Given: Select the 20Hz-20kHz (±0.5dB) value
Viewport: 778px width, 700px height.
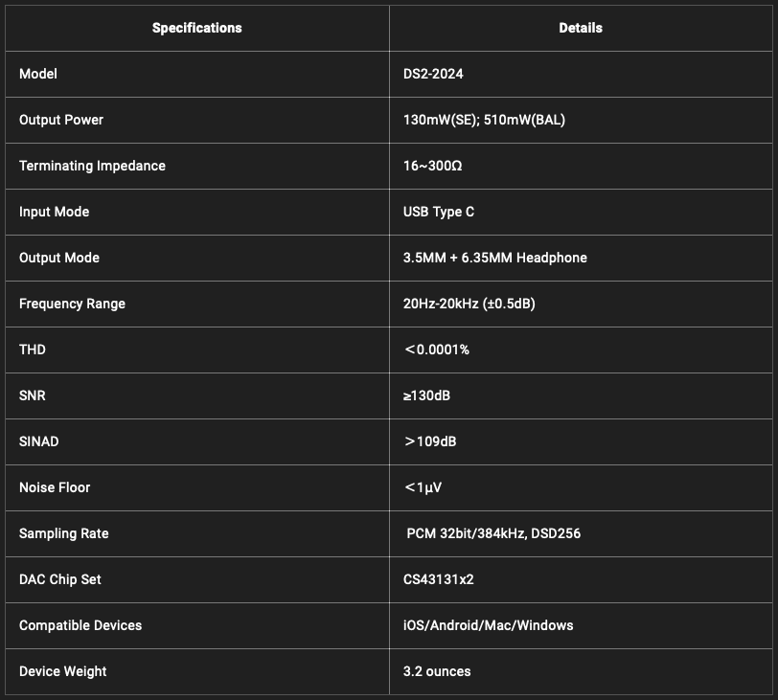Looking at the screenshot, I should [x=469, y=304].
